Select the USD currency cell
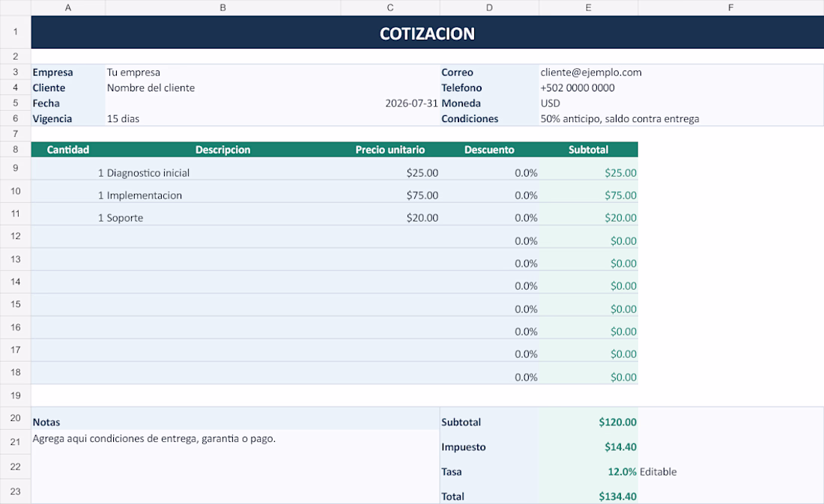This screenshot has height=504, width=824. tap(681, 103)
